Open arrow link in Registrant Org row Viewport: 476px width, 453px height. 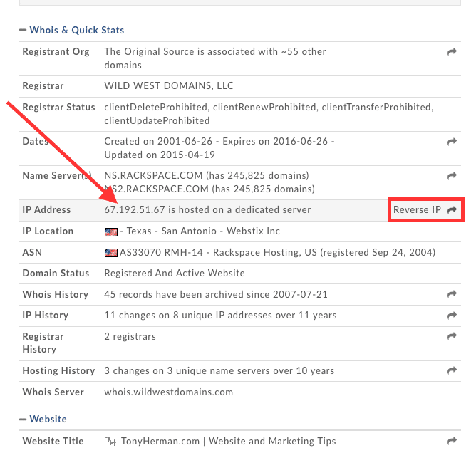click(x=452, y=52)
